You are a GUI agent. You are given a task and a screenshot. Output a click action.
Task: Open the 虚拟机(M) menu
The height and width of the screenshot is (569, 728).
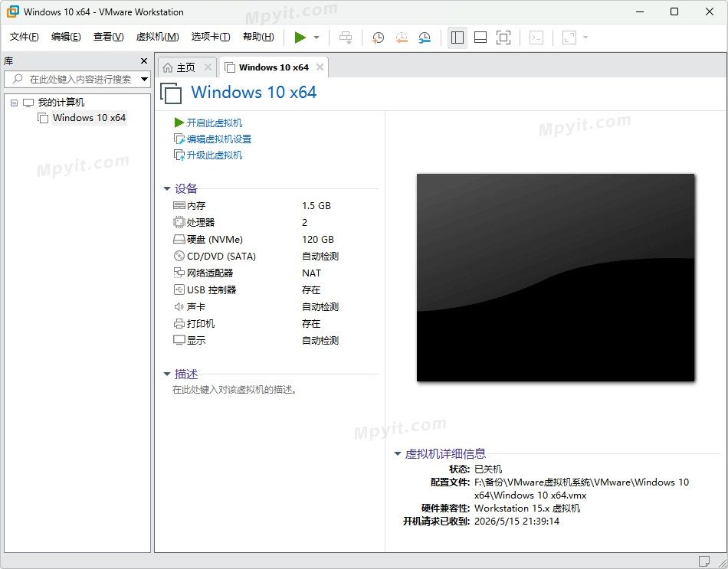coord(157,37)
